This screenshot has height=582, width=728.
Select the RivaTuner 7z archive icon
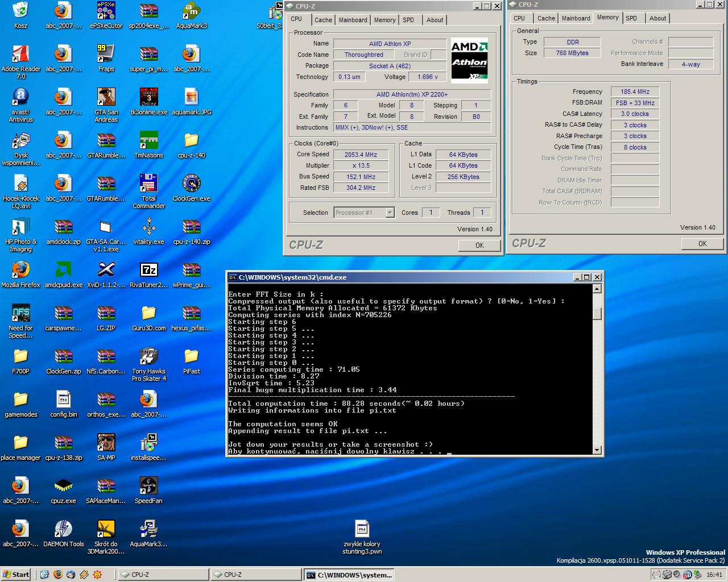148,269
